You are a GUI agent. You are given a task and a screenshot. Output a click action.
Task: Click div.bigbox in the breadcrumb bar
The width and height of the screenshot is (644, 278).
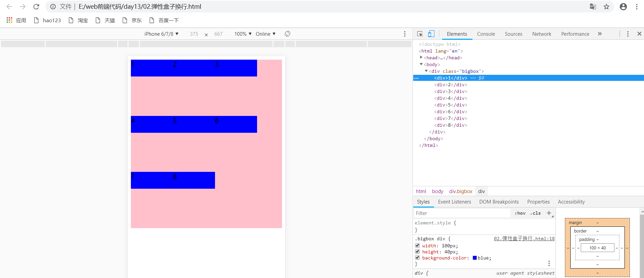pyautogui.click(x=461, y=191)
